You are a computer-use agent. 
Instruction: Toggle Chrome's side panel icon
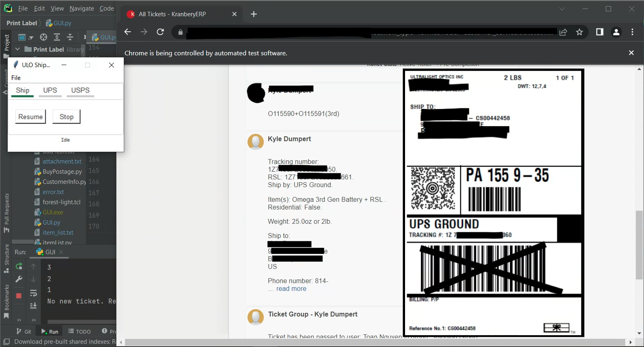pos(600,32)
